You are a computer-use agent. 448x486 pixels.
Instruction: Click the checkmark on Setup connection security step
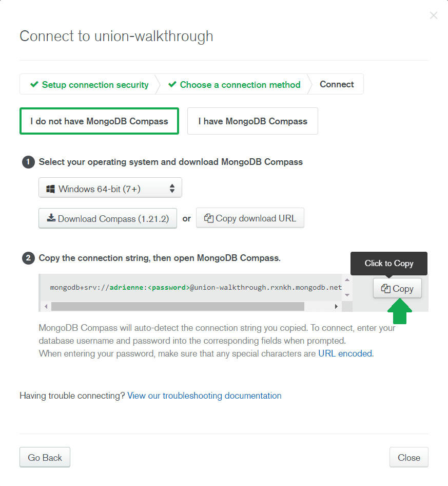pos(35,84)
